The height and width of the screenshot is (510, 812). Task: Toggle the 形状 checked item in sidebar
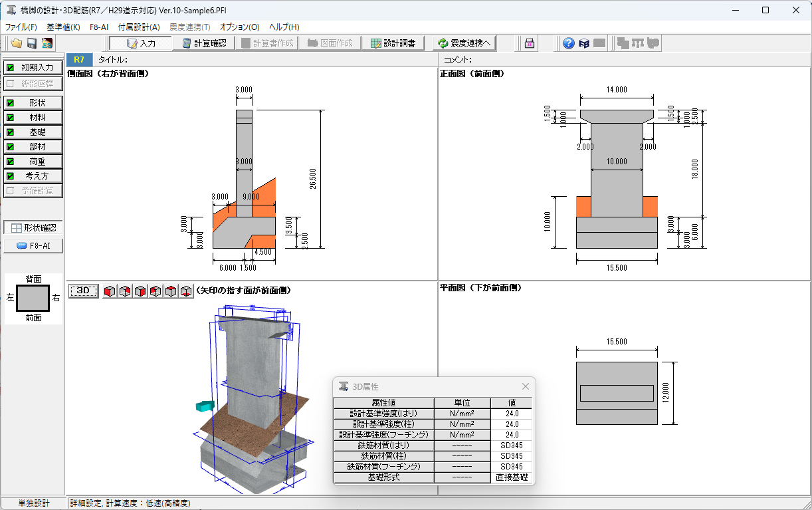[33, 102]
